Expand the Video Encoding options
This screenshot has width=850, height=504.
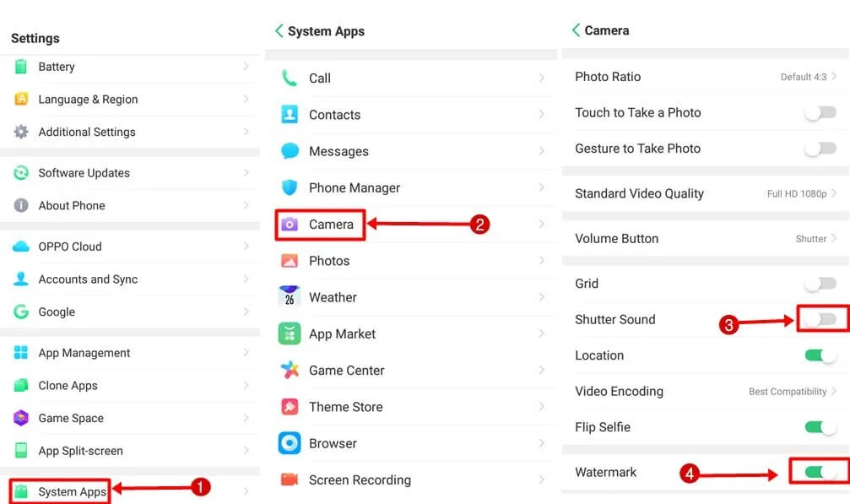pos(705,392)
